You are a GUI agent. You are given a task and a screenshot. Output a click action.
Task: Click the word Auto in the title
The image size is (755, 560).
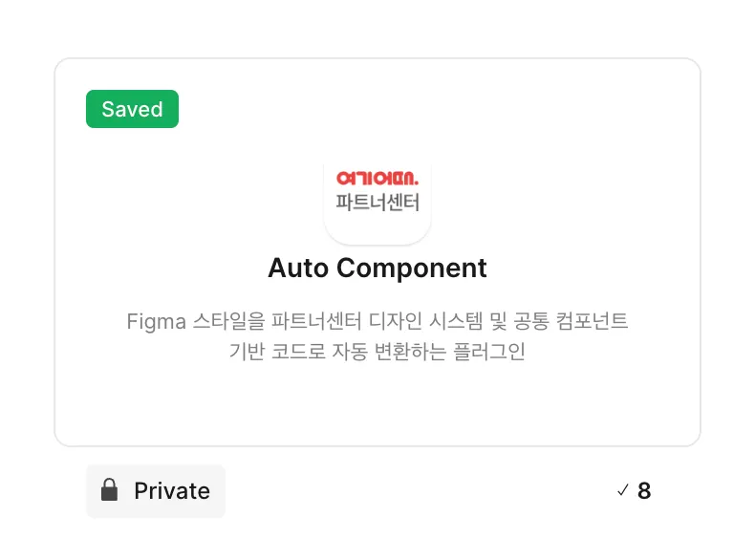tap(293, 268)
